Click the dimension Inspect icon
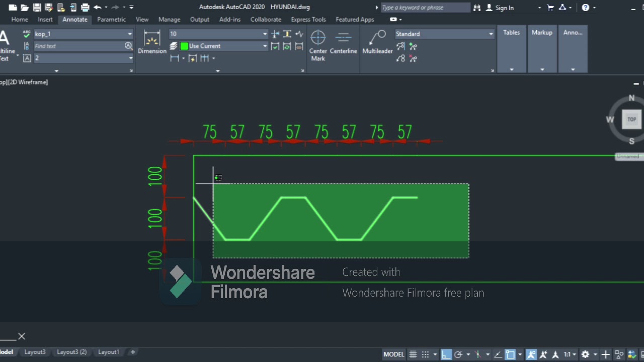 tap(275, 46)
